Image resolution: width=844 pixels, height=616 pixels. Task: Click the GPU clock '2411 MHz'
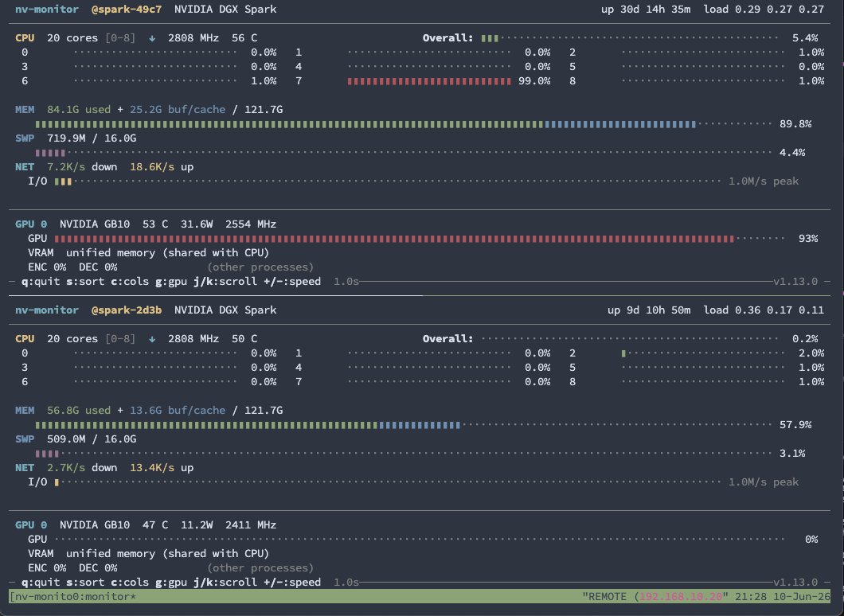pyautogui.click(x=251, y=525)
